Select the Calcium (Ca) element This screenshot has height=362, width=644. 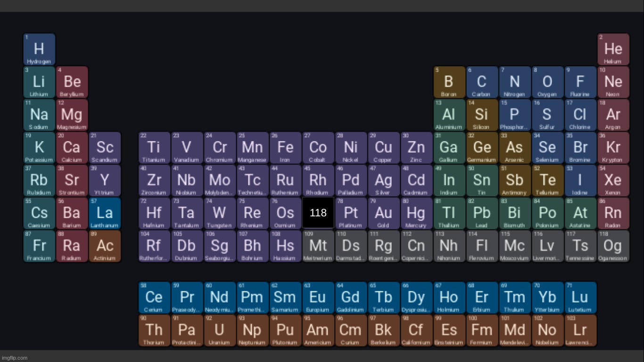click(x=72, y=148)
